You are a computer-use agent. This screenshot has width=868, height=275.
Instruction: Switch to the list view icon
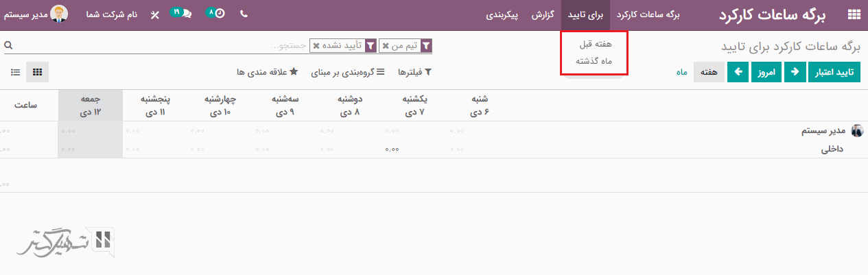pyautogui.click(x=15, y=72)
